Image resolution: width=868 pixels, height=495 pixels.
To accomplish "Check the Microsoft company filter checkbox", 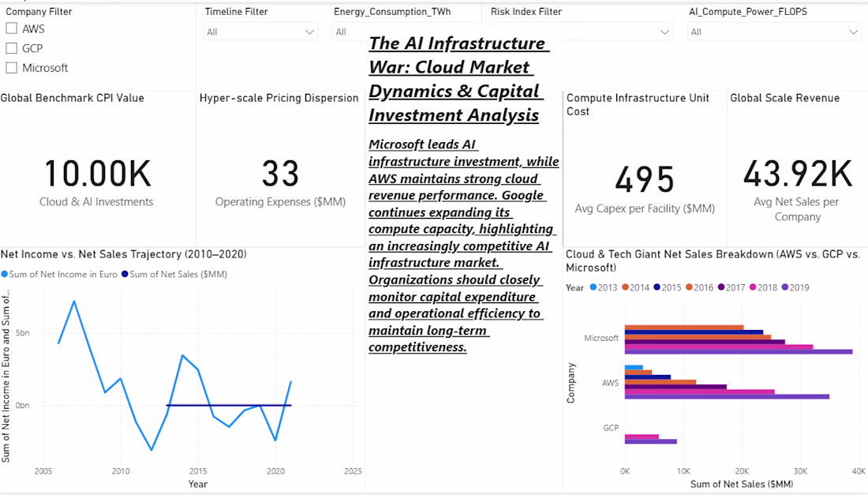I will coord(12,68).
